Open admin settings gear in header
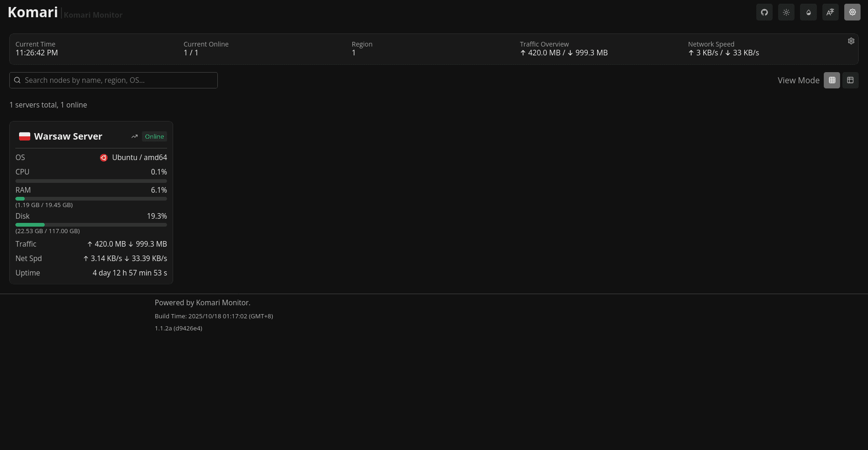Screen dimensions: 868x450 (852, 13)
